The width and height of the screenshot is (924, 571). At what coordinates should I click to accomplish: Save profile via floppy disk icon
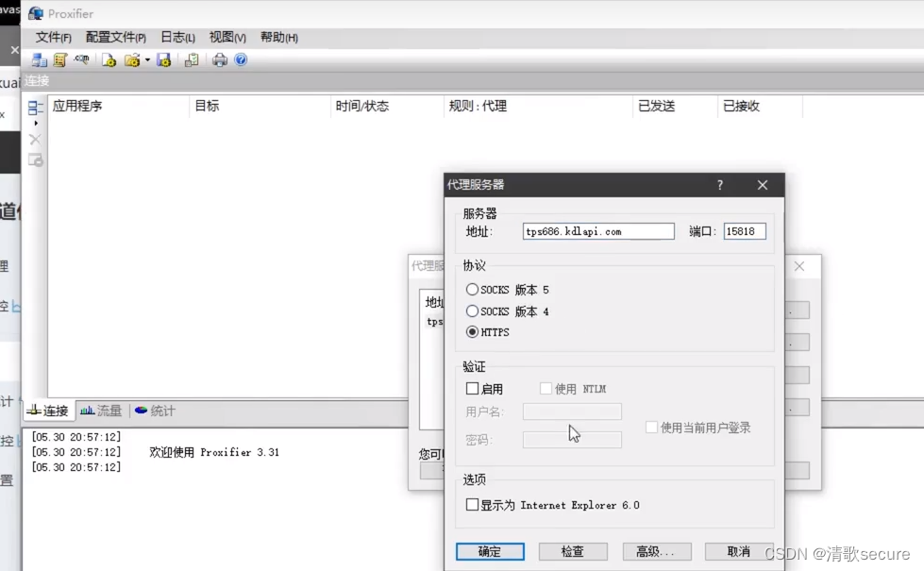(x=164, y=59)
